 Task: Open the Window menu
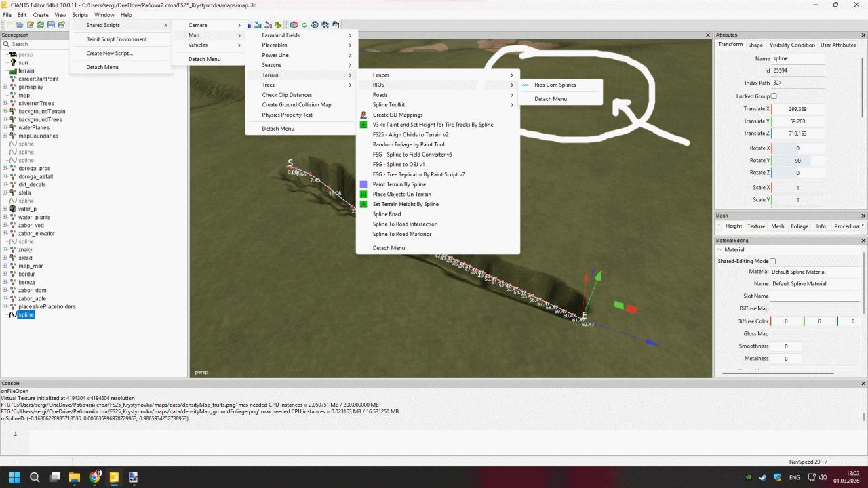104,14
